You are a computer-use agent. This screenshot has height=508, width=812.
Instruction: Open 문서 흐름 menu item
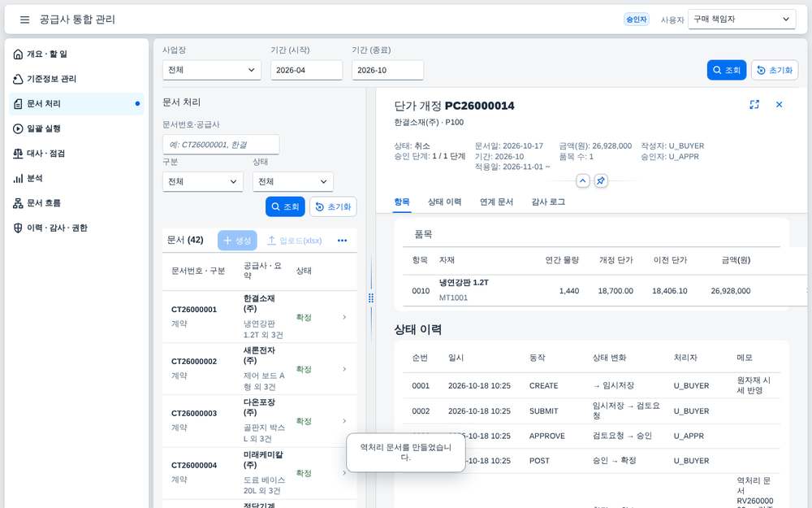click(76, 203)
